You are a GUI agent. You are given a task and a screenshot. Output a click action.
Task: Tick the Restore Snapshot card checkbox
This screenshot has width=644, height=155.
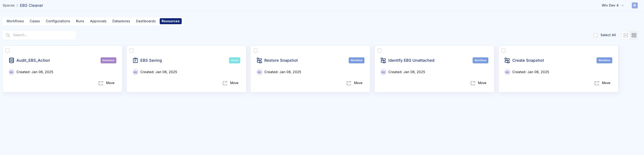(x=255, y=51)
